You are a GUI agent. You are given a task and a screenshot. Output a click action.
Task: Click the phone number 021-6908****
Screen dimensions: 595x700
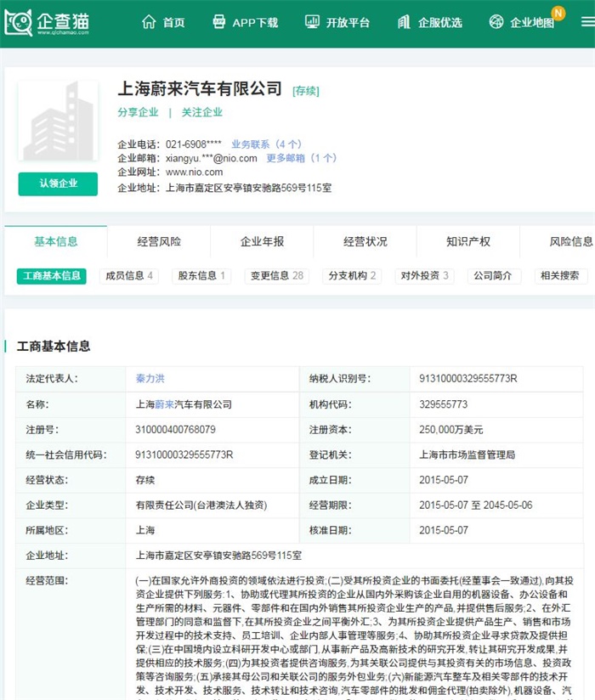point(194,144)
